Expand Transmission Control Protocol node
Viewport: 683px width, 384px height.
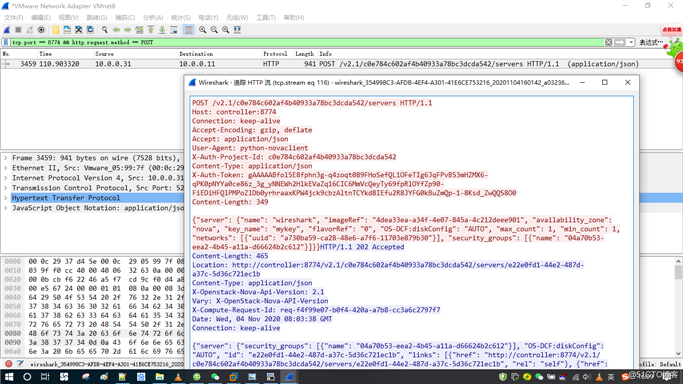(6, 188)
